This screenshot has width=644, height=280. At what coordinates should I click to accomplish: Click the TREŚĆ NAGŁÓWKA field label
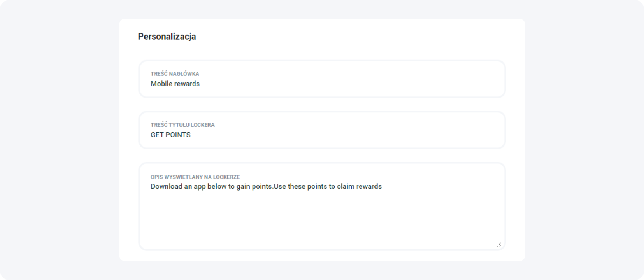tap(175, 74)
